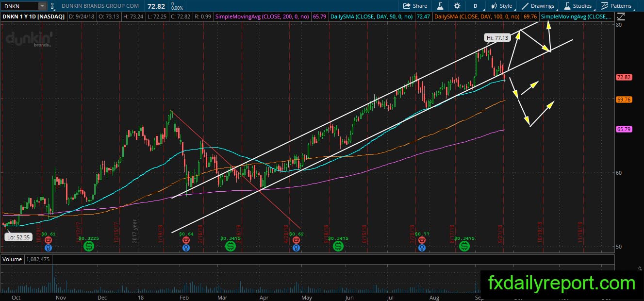Click the 69.76 orange value in study header
644x301 pixels.
point(531,17)
